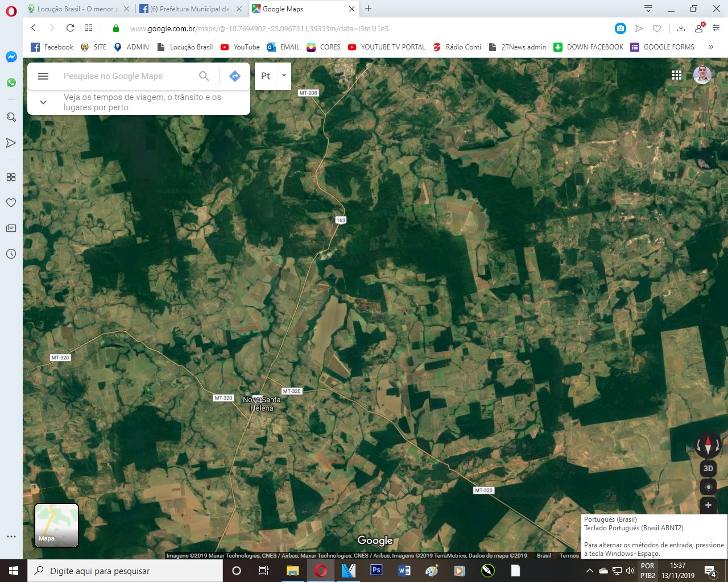
Task: Open the ADMIN bookmark
Action: (131, 47)
